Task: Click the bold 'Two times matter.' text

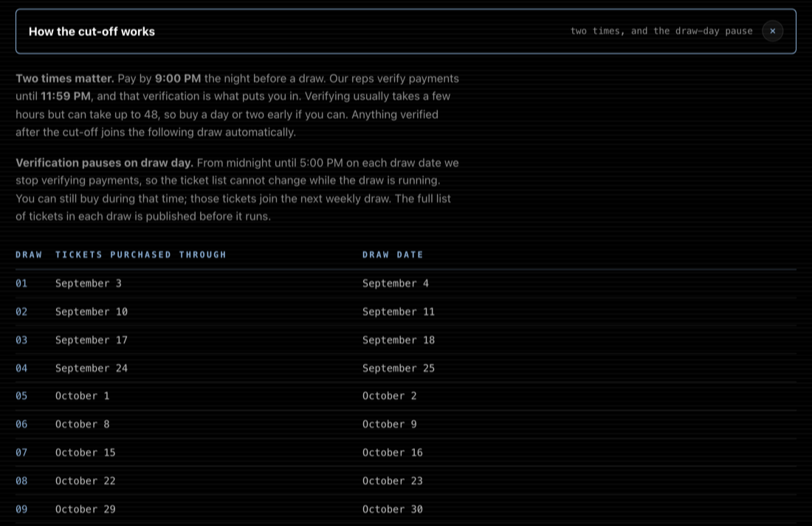Action: 65,79
